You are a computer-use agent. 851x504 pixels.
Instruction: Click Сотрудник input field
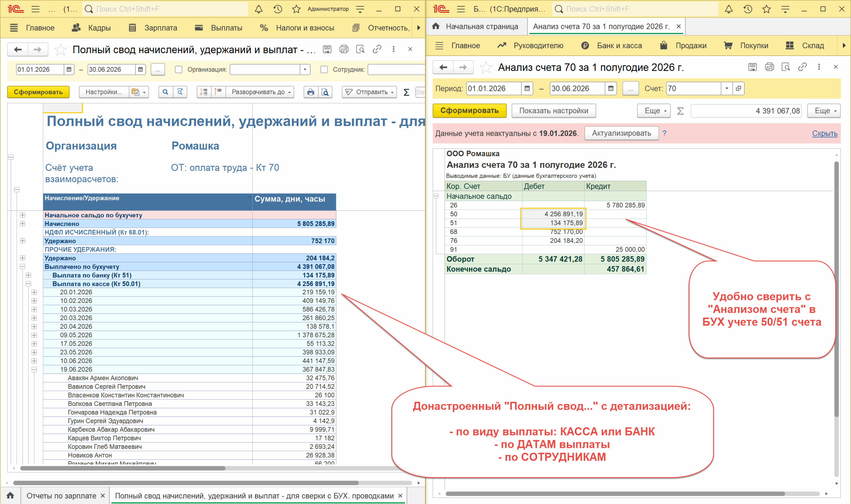pos(396,70)
